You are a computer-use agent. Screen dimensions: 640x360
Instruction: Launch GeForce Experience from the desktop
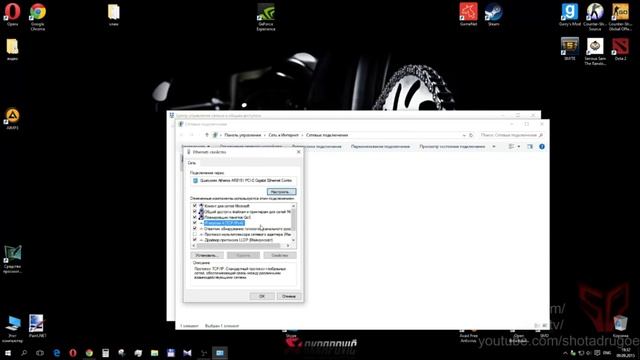coord(266,16)
